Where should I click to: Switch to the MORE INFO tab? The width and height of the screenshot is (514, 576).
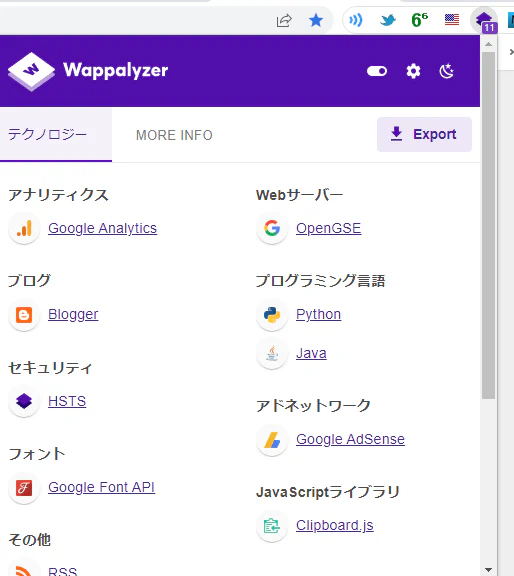174,135
